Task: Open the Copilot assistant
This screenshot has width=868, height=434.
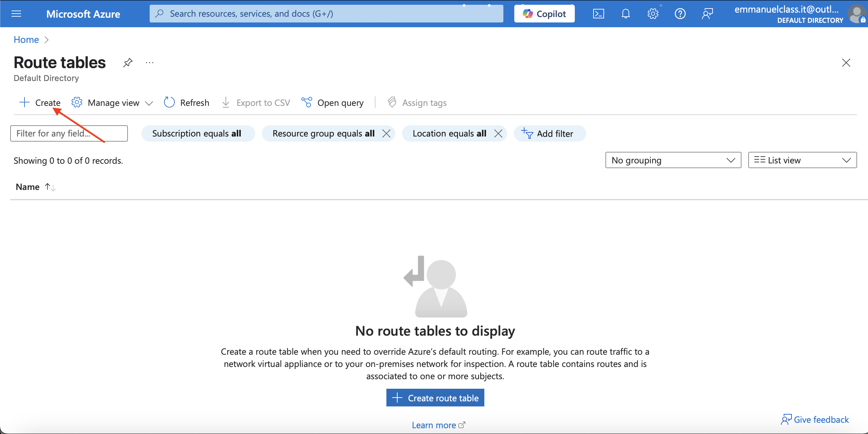Action: tap(544, 14)
